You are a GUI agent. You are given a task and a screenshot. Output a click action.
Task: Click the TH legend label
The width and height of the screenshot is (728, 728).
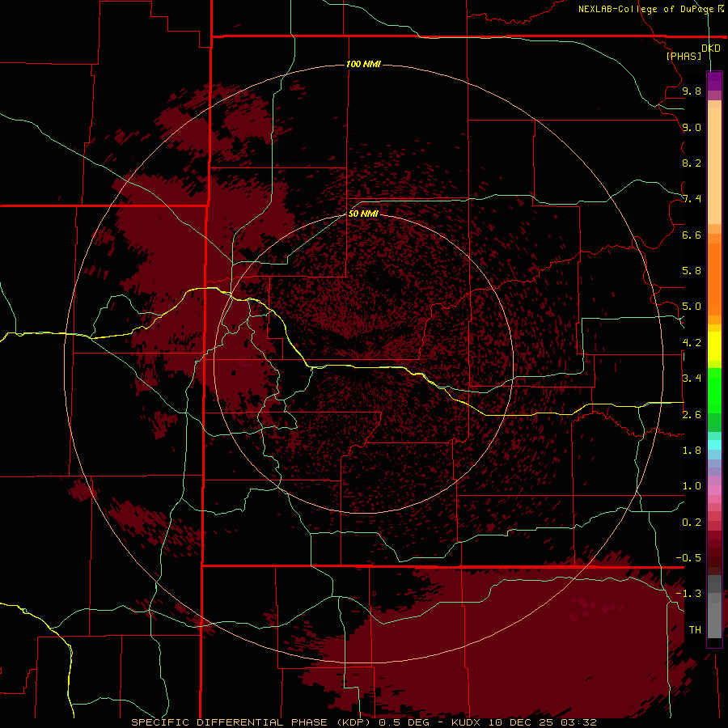point(695,630)
